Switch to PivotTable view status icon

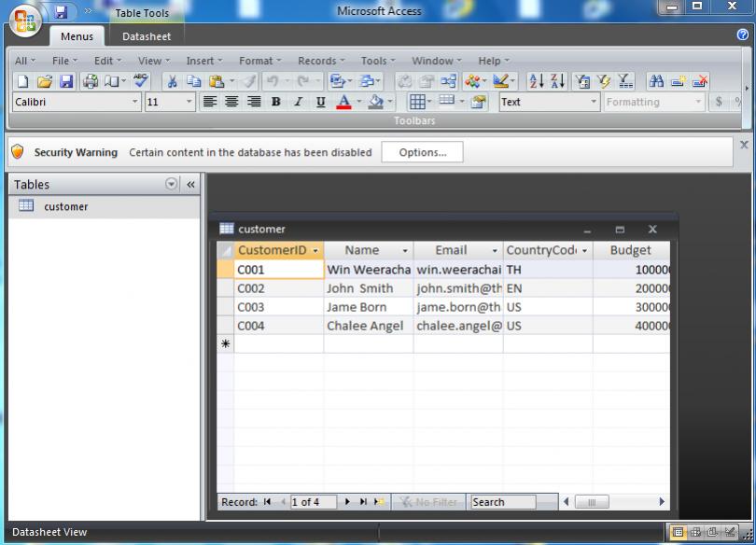[695, 532]
